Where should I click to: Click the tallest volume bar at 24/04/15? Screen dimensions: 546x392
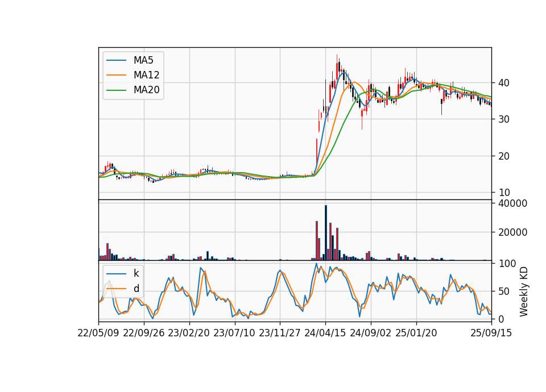(x=326, y=233)
